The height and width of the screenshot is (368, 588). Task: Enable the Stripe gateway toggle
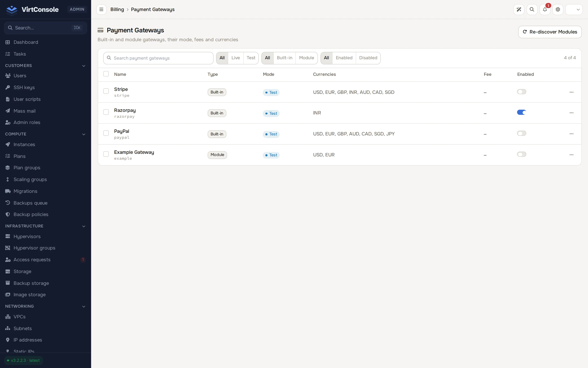521,92
